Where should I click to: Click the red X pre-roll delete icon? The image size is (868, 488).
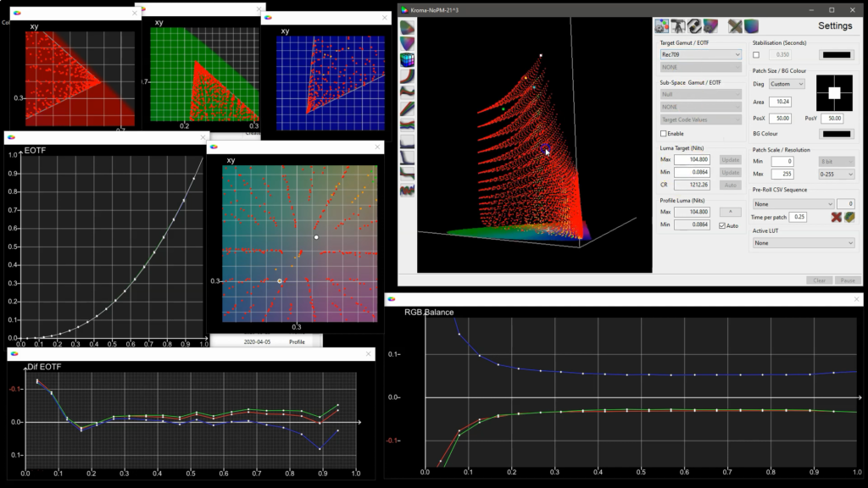click(x=837, y=218)
